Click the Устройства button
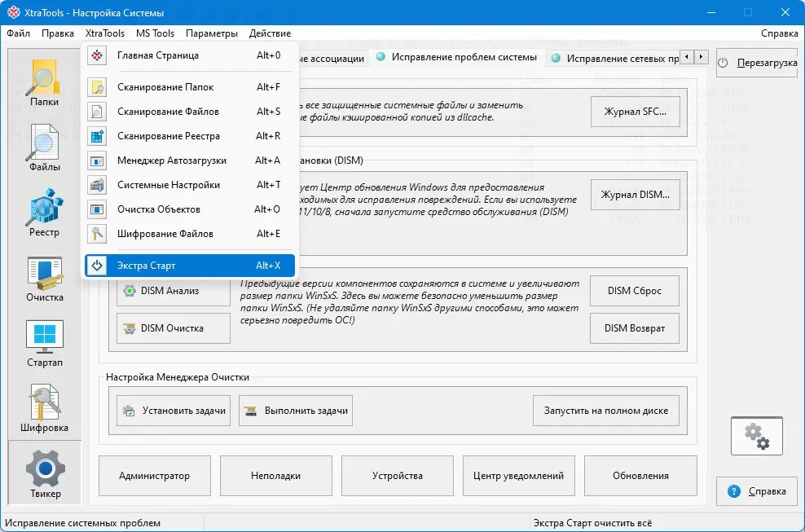Viewport: 805px width, 532px height. tap(398, 476)
